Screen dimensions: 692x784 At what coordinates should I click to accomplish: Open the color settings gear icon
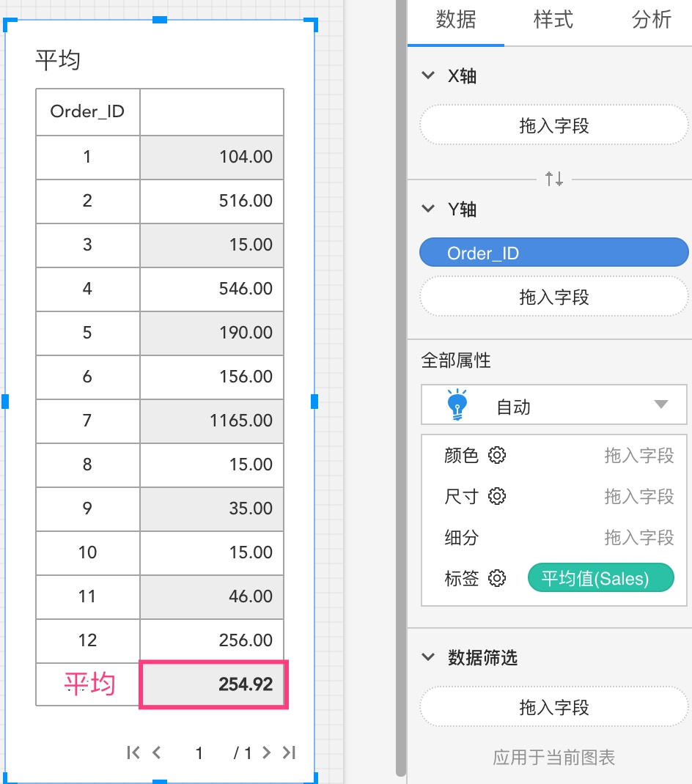point(497,456)
